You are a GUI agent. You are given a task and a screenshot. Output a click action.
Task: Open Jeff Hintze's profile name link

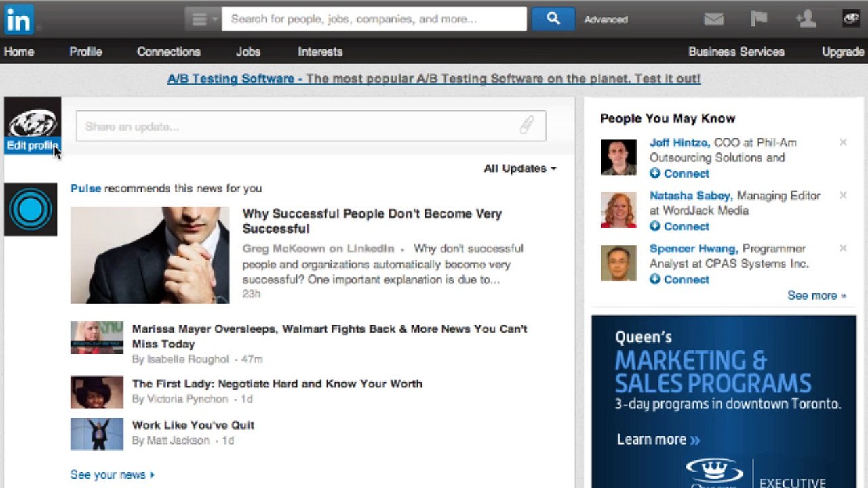(x=679, y=142)
